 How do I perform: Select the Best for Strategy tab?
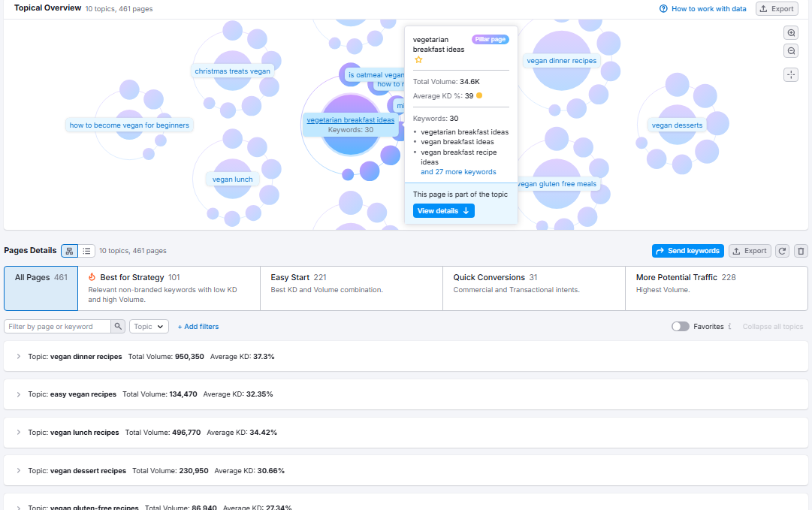point(169,288)
